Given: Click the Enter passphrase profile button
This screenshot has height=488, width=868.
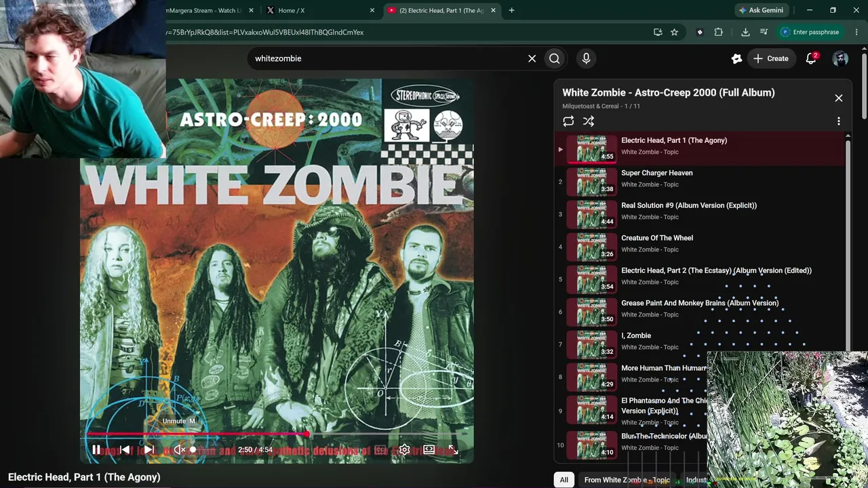Looking at the screenshot, I should 810,32.
